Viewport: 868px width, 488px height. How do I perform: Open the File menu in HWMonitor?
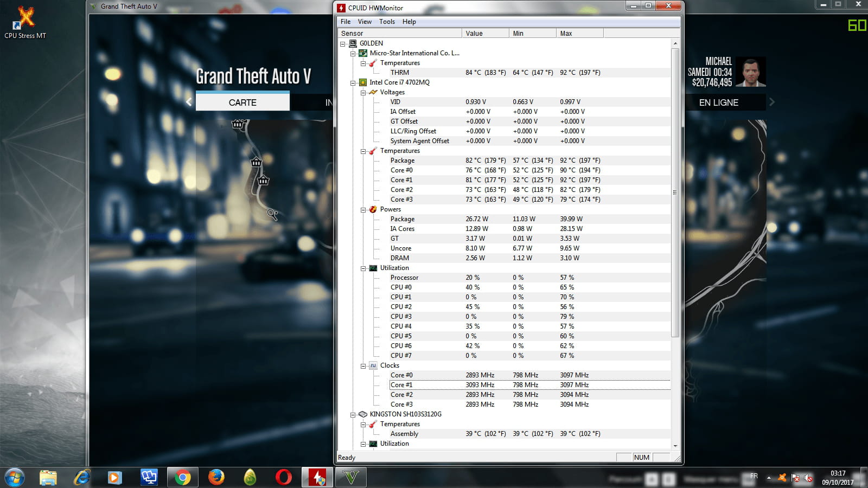point(346,22)
